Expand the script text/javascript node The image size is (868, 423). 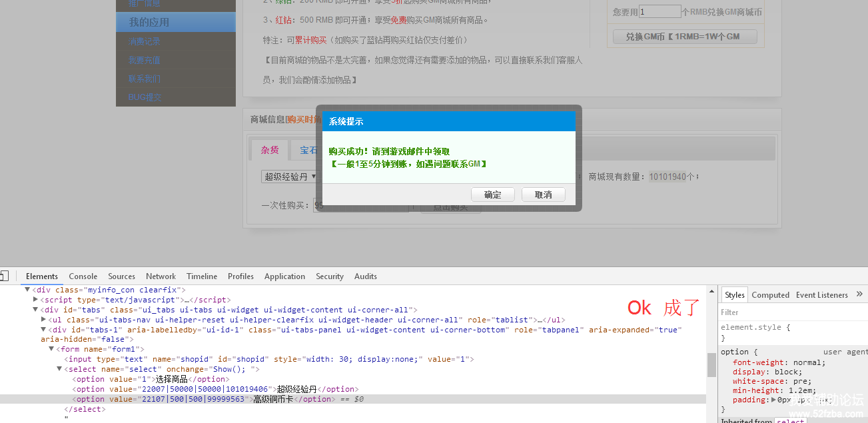(36, 300)
